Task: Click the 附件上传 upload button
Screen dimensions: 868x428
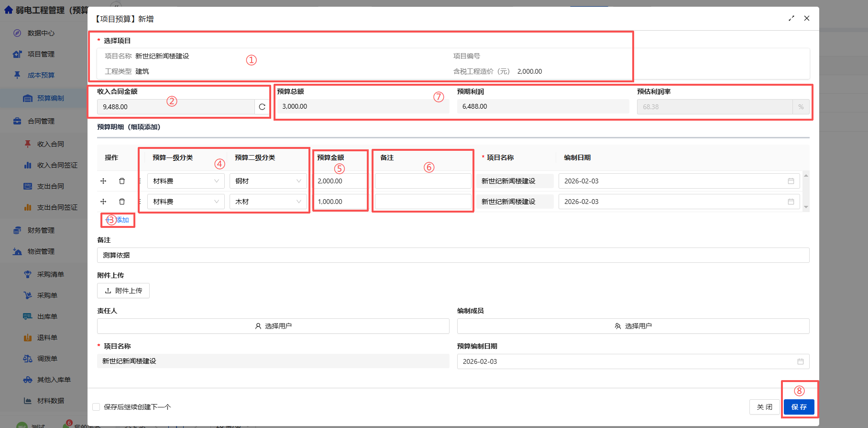Action: pos(123,291)
